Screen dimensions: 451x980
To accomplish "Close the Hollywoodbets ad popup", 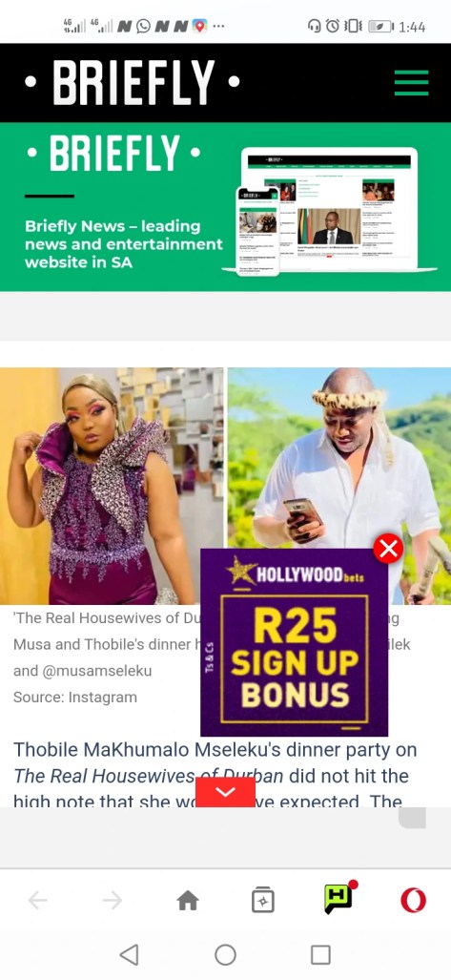I will (x=388, y=549).
